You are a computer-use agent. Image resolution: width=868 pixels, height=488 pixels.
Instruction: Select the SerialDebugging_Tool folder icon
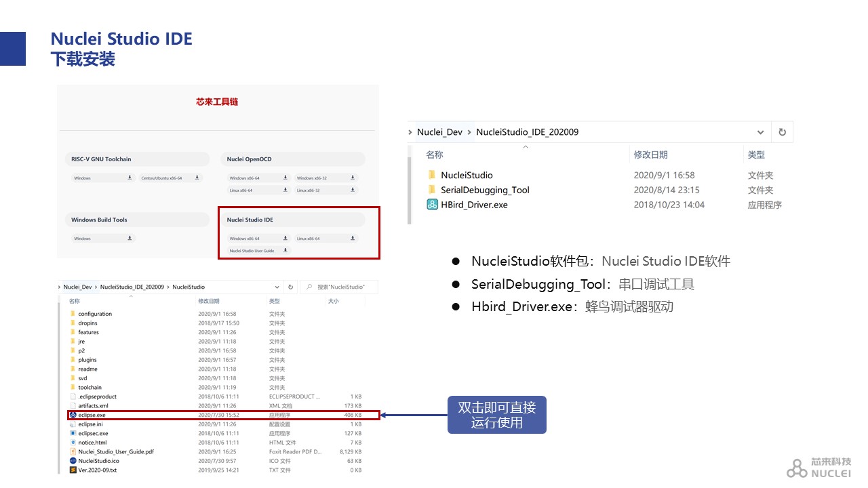[x=432, y=190]
